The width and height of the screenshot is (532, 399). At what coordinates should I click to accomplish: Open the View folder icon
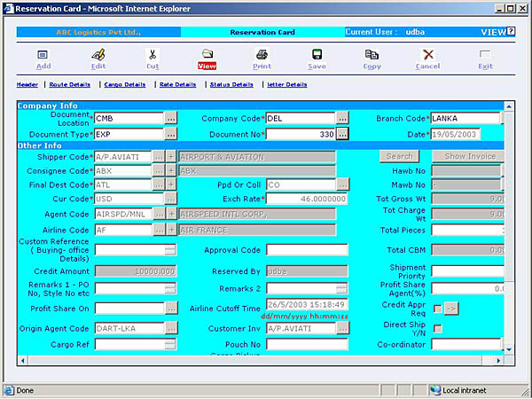(207, 53)
